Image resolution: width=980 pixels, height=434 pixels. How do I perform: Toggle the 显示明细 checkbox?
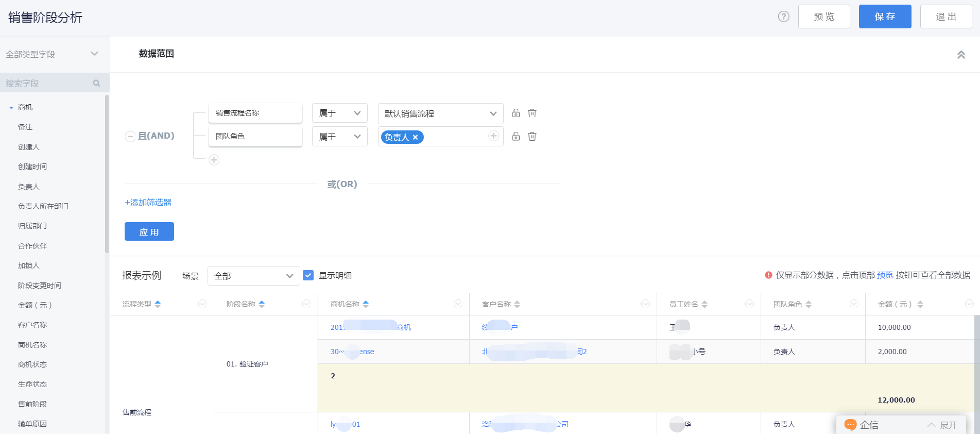[x=308, y=275]
